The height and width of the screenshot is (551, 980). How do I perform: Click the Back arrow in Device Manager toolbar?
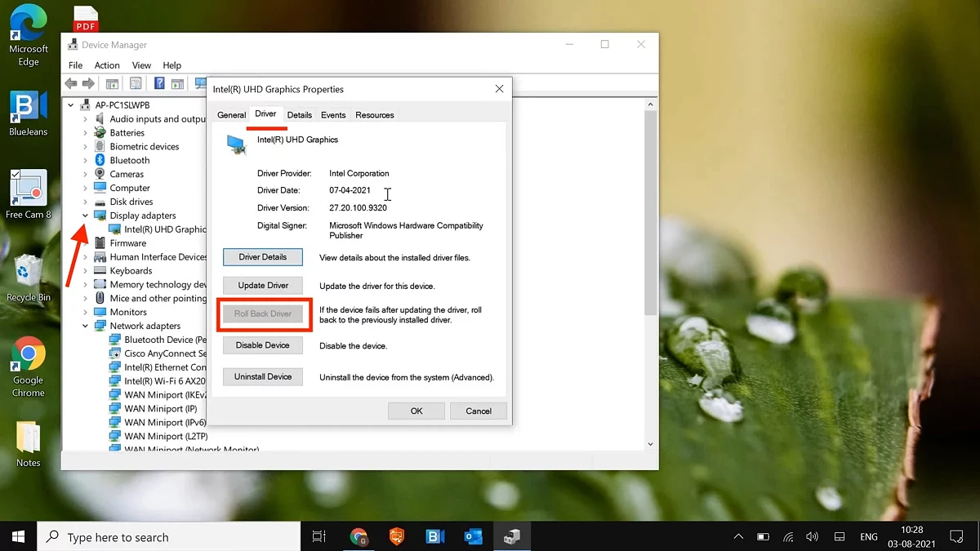[x=71, y=83]
